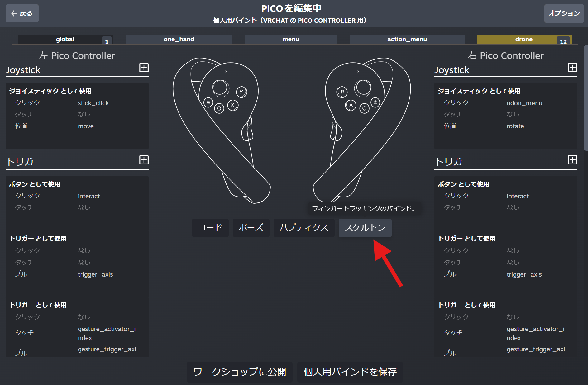The width and height of the screenshot is (588, 385).
Task: Select the left controller menu button icon
Action: (x=208, y=102)
